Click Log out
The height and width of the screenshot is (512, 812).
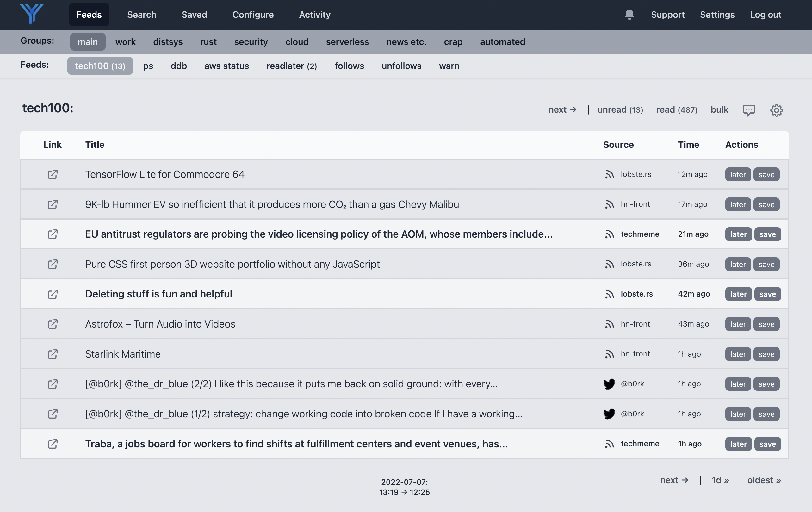(x=766, y=15)
